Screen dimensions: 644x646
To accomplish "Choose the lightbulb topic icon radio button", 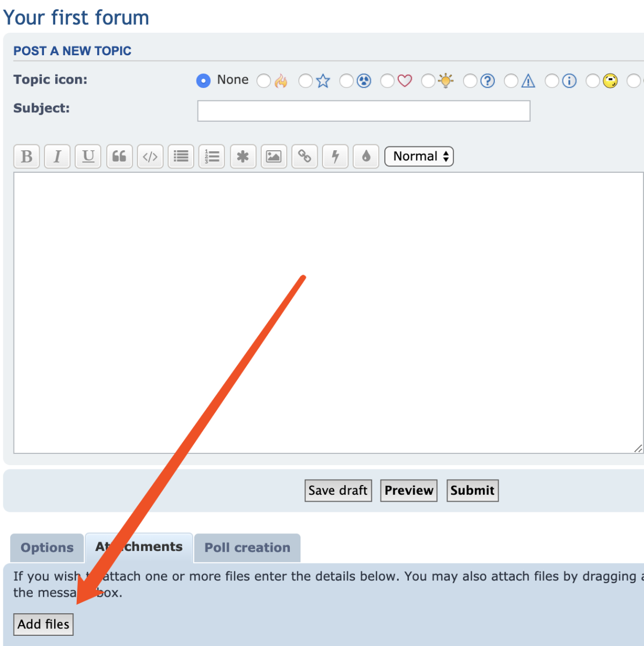I will (x=428, y=81).
